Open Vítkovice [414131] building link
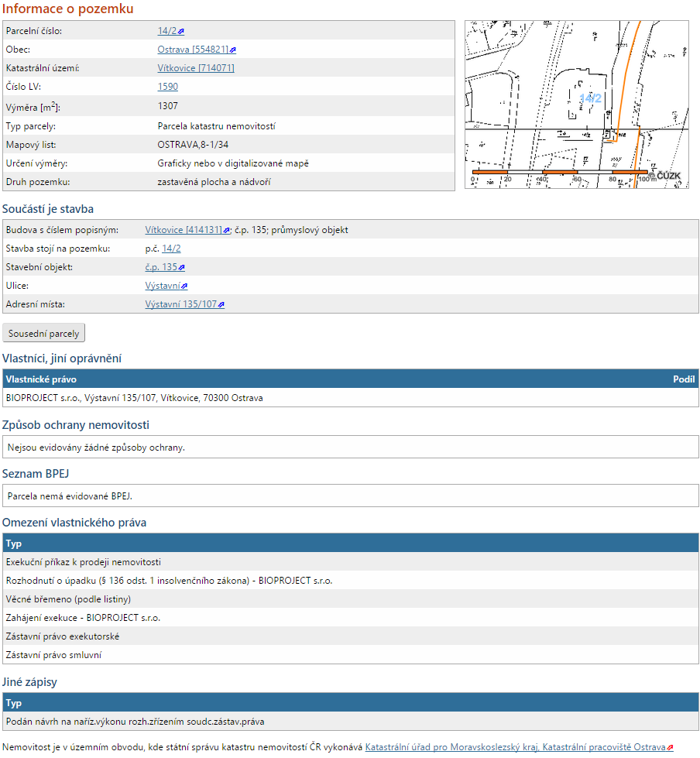The width and height of the screenshot is (700, 758). [184, 230]
